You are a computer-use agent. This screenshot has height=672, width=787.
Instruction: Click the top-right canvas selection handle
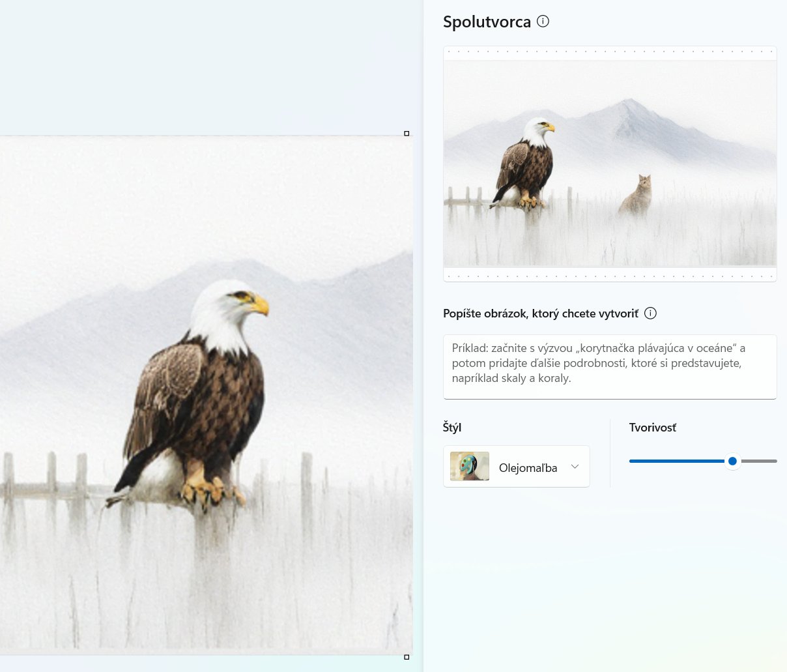point(407,134)
